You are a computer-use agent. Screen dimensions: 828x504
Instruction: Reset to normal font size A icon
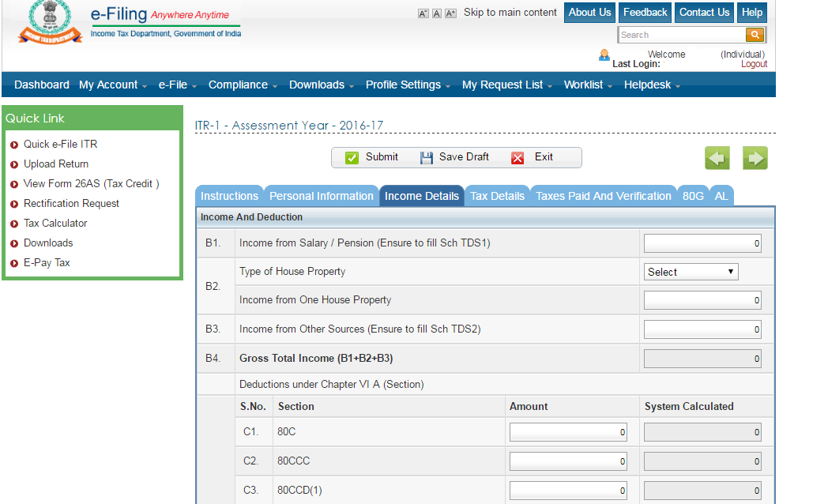click(437, 13)
